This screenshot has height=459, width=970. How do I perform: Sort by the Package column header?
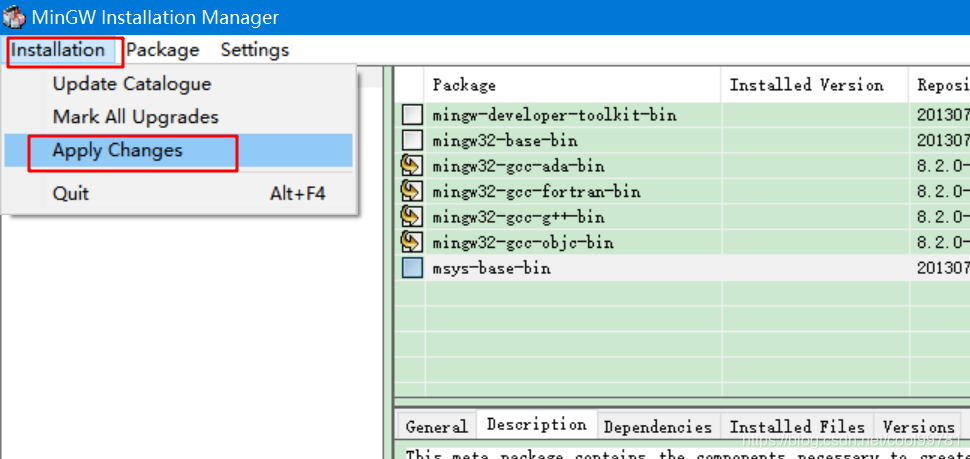pyautogui.click(x=573, y=85)
